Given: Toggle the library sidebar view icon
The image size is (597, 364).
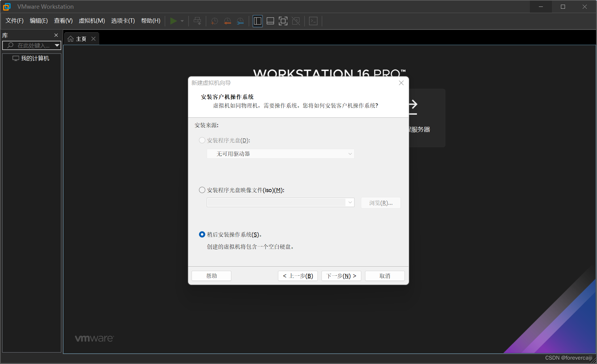Looking at the screenshot, I should tap(257, 21).
